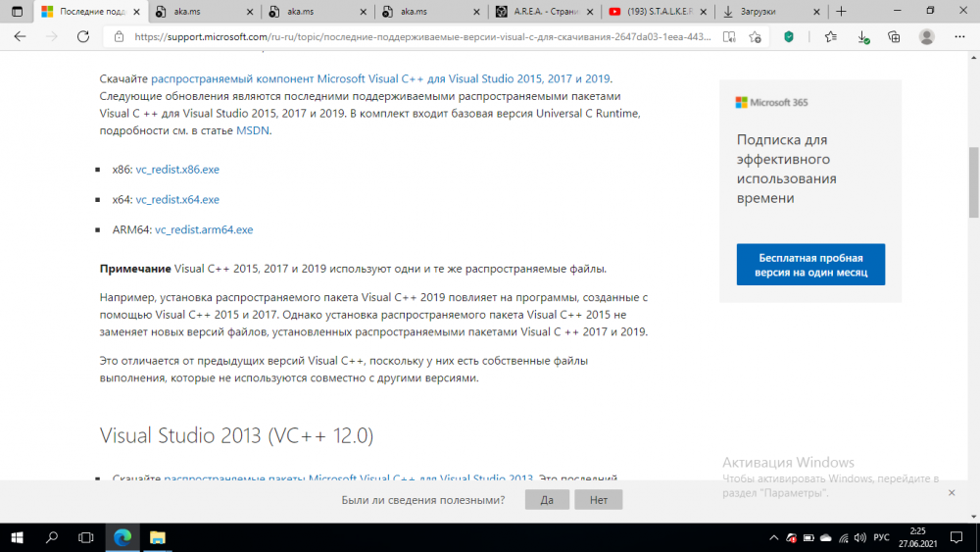The image size is (980, 552).
Task: Open immersive reader icon
Action: point(729,37)
